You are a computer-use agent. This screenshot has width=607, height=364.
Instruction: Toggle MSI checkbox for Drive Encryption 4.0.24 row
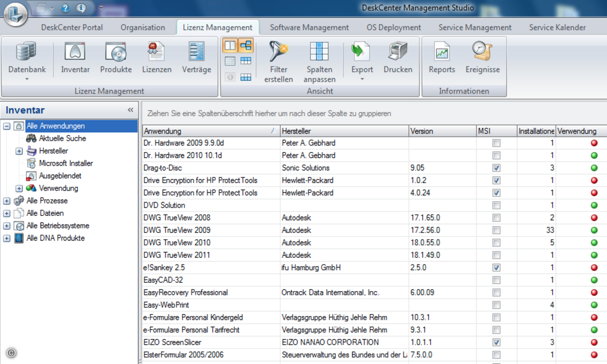496,193
